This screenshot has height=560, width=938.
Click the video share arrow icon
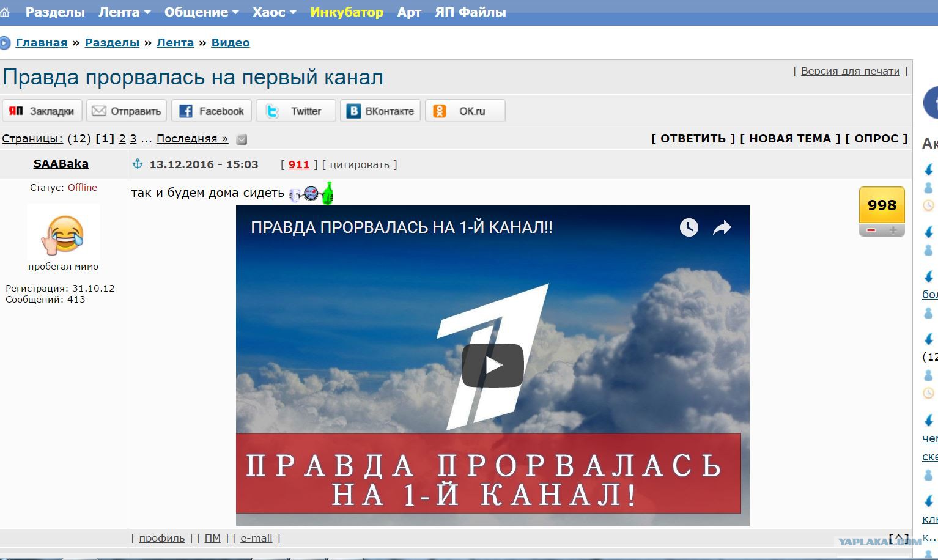pos(722,227)
